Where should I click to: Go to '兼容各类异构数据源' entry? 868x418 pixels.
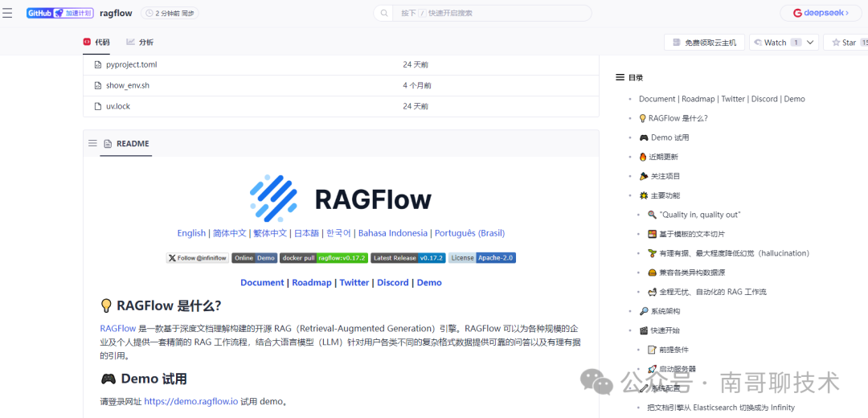click(686, 273)
